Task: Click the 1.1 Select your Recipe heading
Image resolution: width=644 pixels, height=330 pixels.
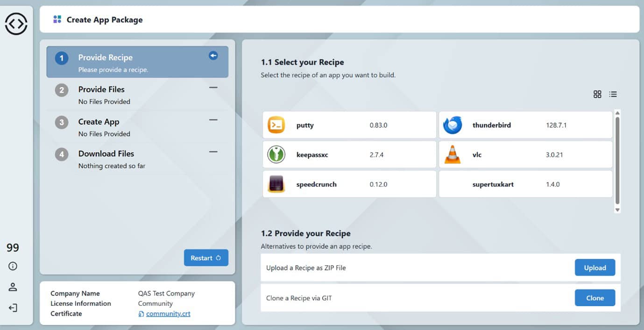Action: coord(303,62)
